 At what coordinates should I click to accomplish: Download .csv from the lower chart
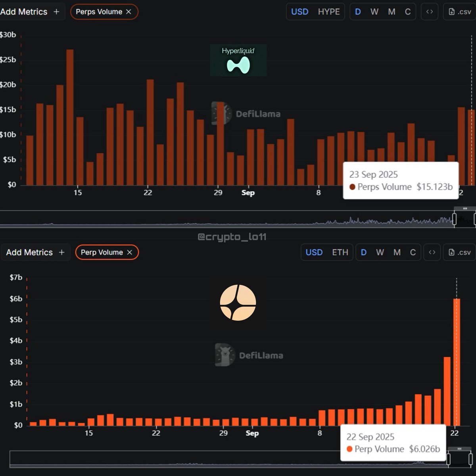(x=459, y=252)
